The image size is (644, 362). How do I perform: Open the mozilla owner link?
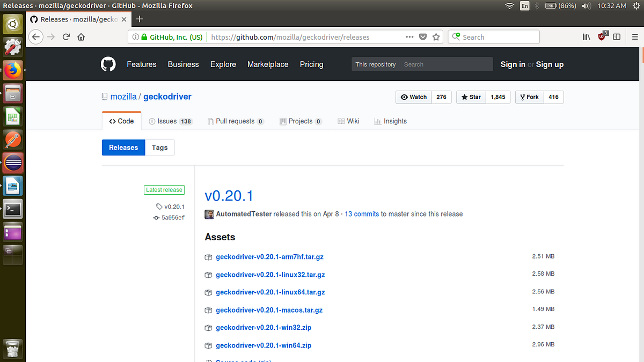123,97
